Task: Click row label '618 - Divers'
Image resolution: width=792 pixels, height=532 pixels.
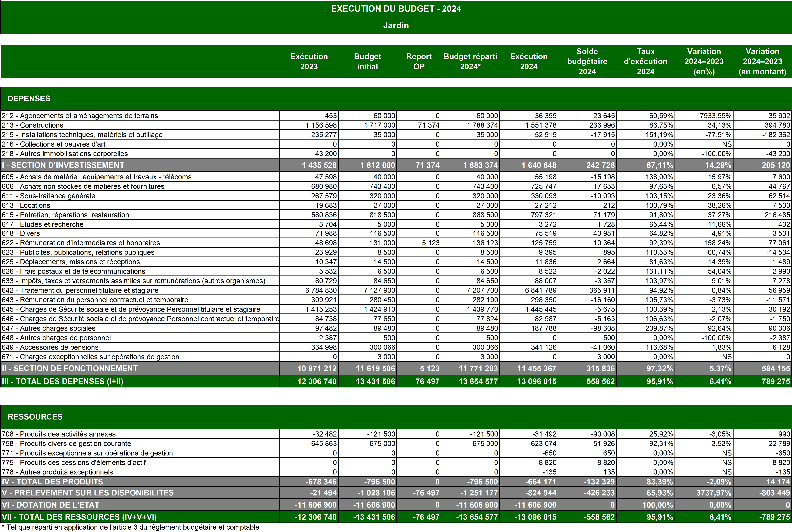Action: 21,233
